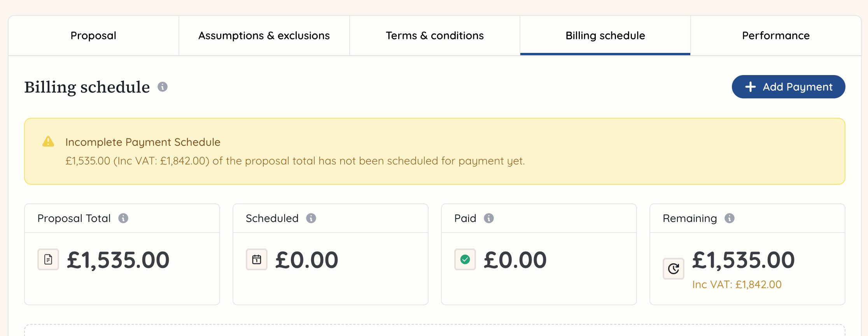This screenshot has height=336, width=868.
Task: Select the Billing schedule tab
Action: pyautogui.click(x=604, y=35)
